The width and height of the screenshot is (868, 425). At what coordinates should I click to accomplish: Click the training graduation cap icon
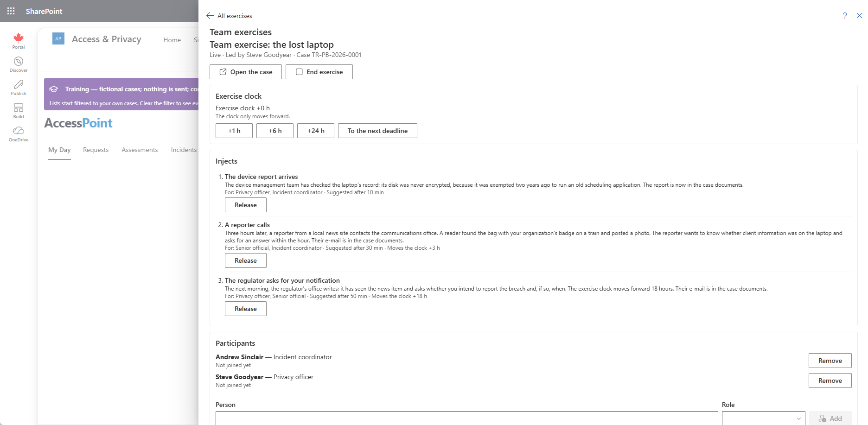click(54, 89)
